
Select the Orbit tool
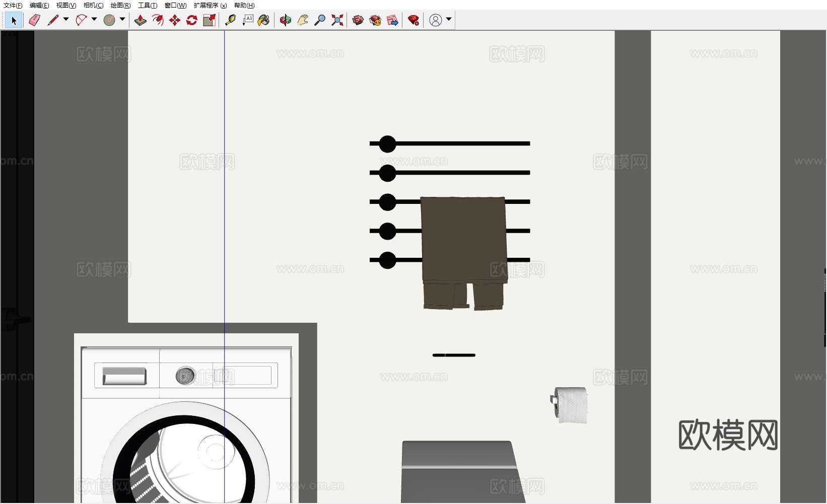(286, 20)
